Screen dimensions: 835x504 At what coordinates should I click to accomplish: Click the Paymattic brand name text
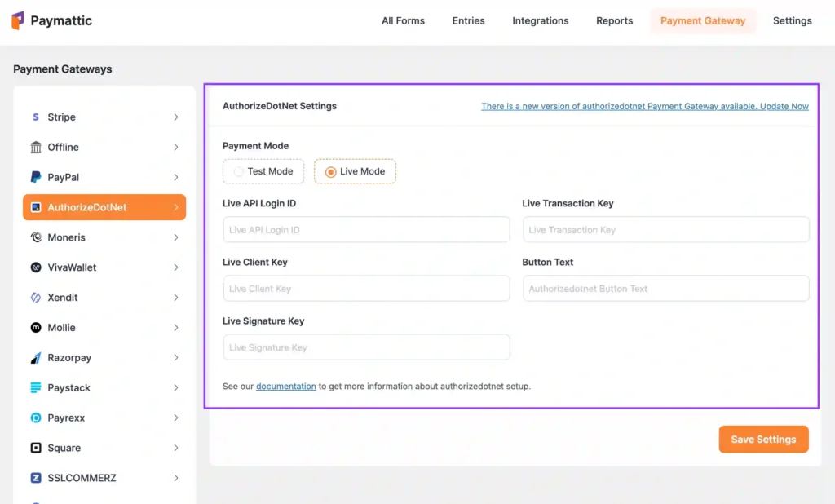coord(61,20)
